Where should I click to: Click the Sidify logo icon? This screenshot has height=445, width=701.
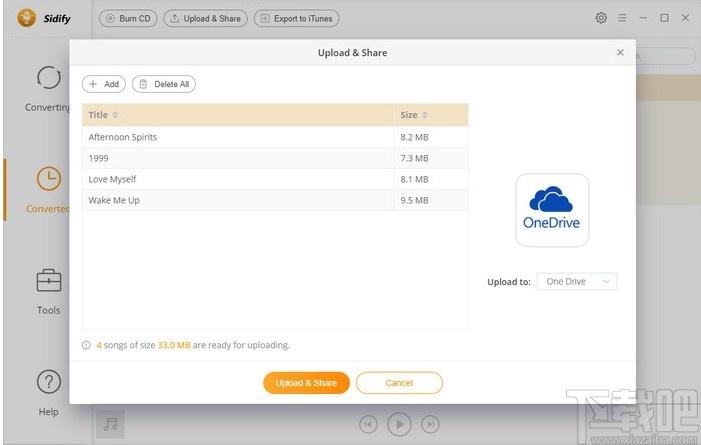coord(26,18)
